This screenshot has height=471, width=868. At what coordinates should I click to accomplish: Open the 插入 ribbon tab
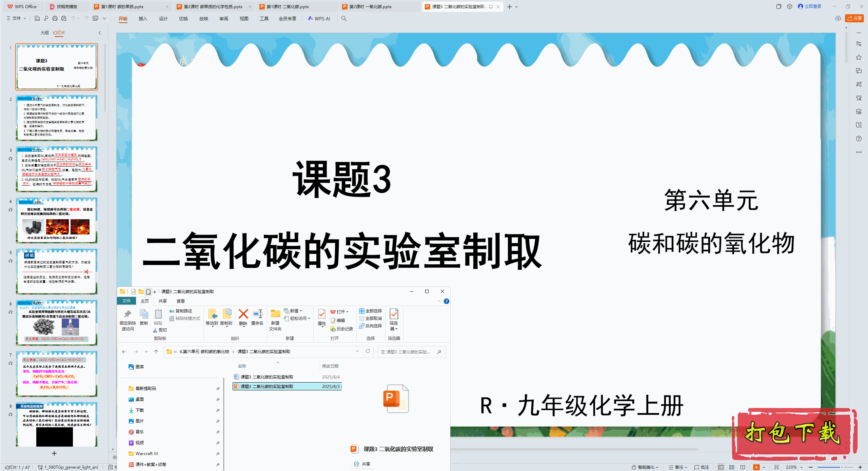coord(143,19)
